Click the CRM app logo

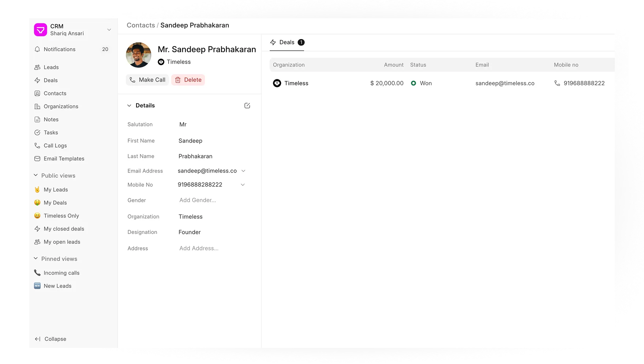(x=41, y=30)
